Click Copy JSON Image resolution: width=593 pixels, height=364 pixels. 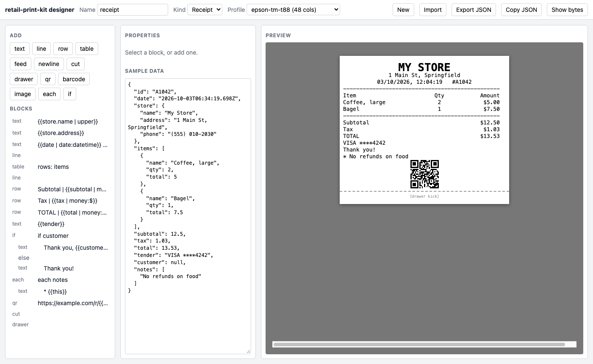521,10
